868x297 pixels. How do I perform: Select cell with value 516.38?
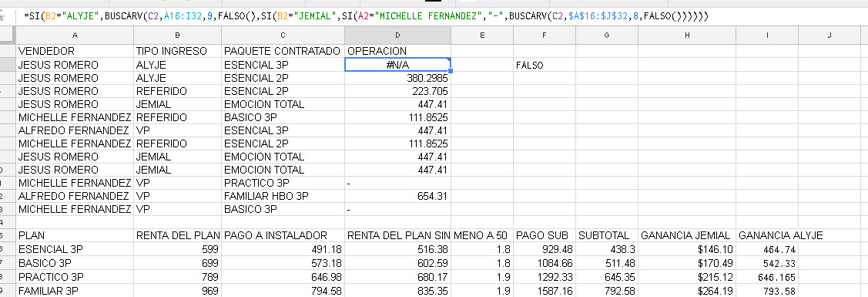coord(397,249)
